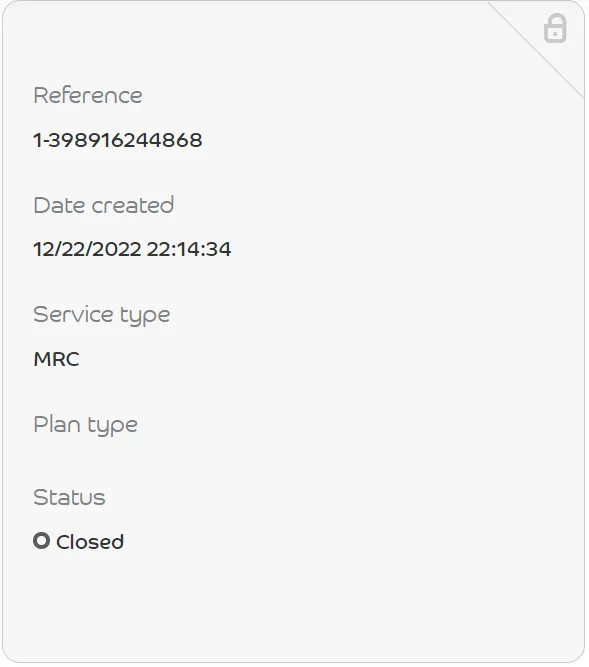The width and height of the screenshot is (589, 667).
Task: Open reference number 1-398916244868
Action: click(x=118, y=140)
